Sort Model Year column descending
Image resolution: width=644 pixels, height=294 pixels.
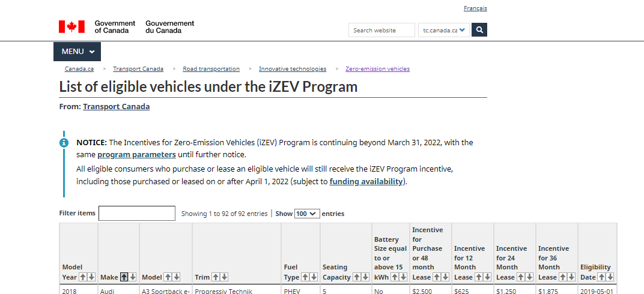(91, 277)
